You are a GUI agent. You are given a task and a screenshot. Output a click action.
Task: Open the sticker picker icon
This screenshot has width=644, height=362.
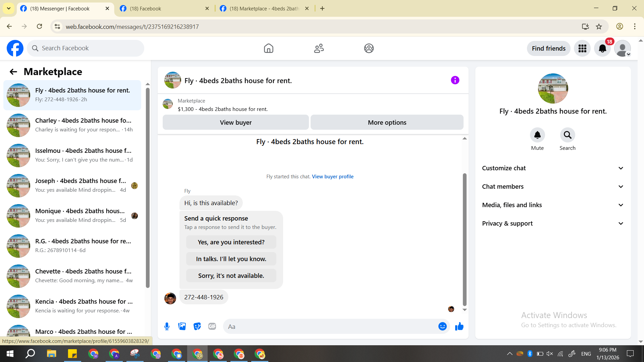pyautogui.click(x=197, y=326)
